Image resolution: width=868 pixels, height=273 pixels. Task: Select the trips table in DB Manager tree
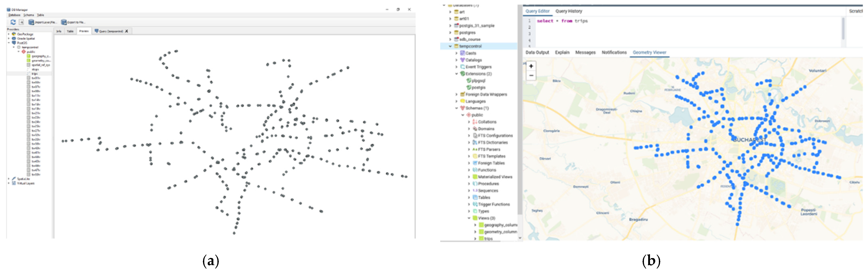[35, 74]
